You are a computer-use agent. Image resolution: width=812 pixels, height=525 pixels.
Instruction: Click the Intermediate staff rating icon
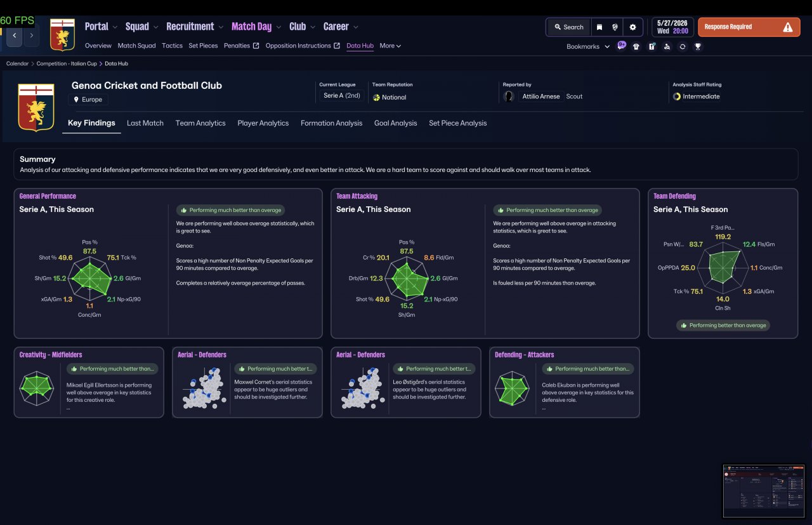tap(677, 96)
